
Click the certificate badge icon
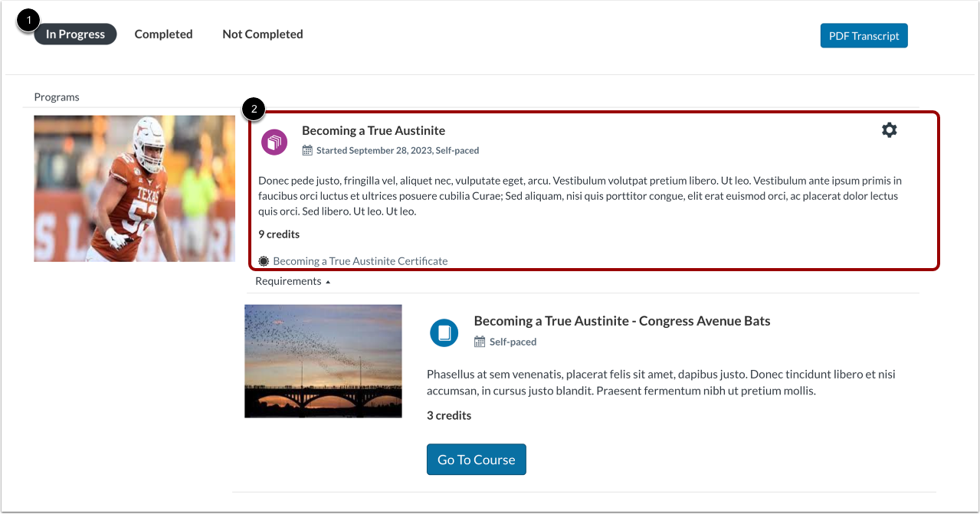[264, 261]
